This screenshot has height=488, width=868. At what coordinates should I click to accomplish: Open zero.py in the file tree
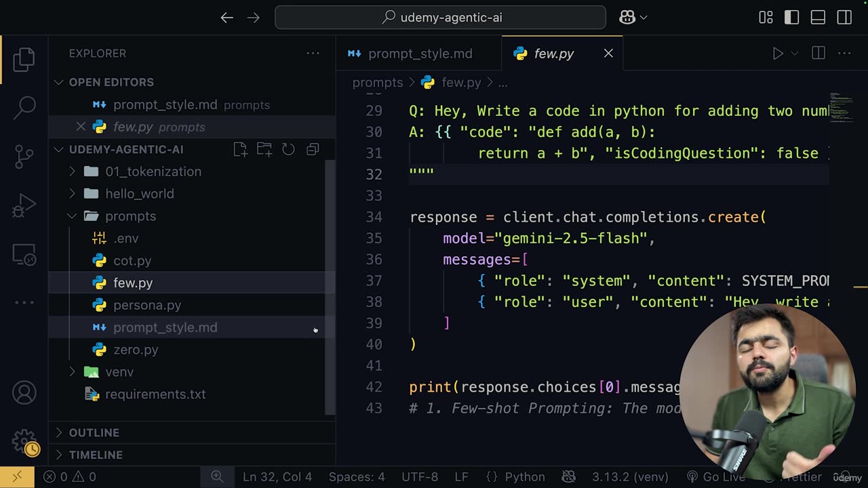(189, 350)
